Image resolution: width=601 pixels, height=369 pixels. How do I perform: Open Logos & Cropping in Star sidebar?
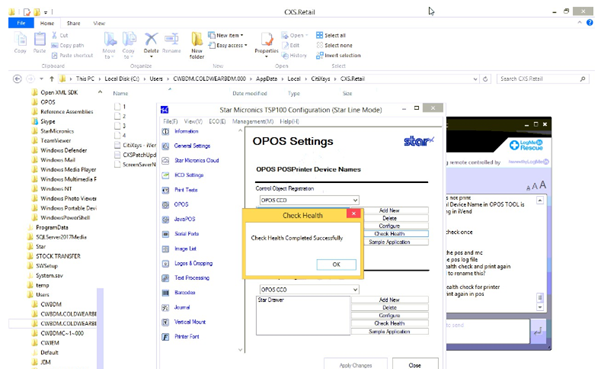(193, 263)
